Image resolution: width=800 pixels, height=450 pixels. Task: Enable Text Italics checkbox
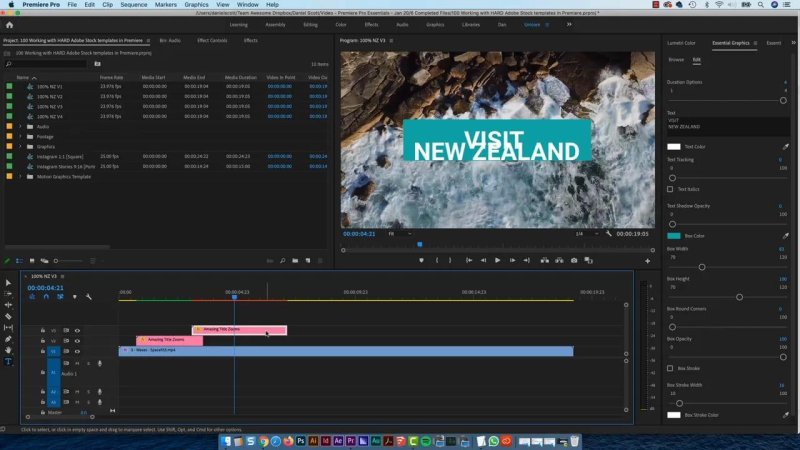coord(670,189)
